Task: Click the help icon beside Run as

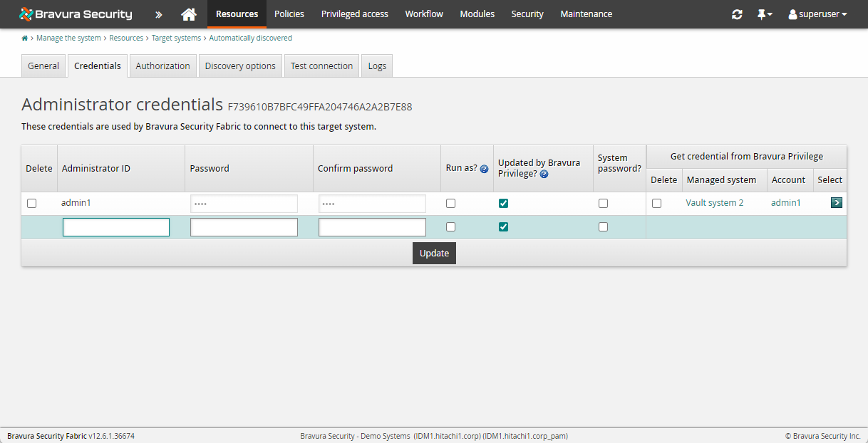Action: (484, 170)
